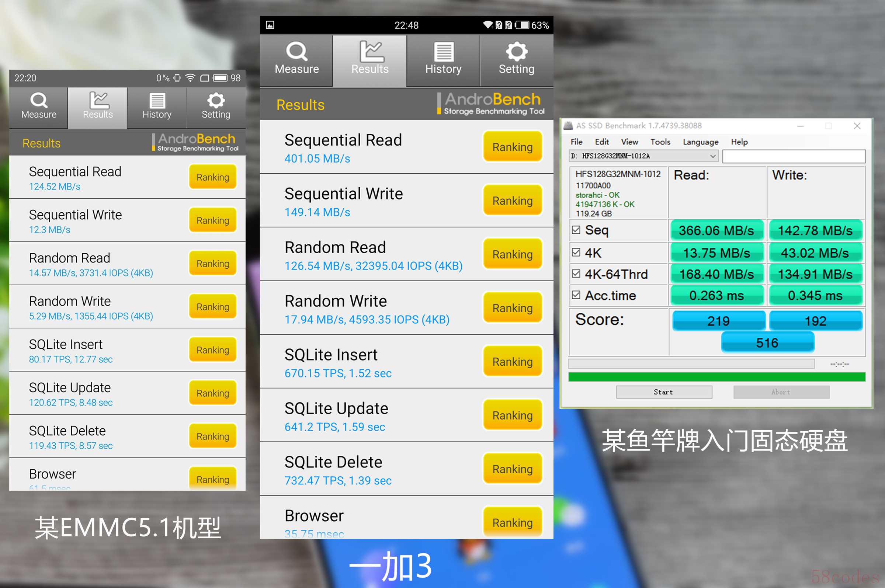
Task: Uncheck the Acc.time test checkbox
Action: (x=576, y=295)
